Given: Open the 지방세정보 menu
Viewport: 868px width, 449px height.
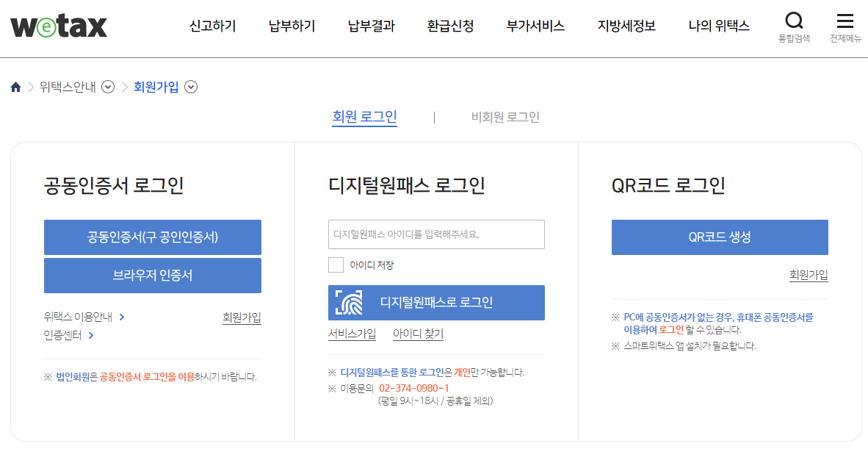Looking at the screenshot, I should click(626, 26).
